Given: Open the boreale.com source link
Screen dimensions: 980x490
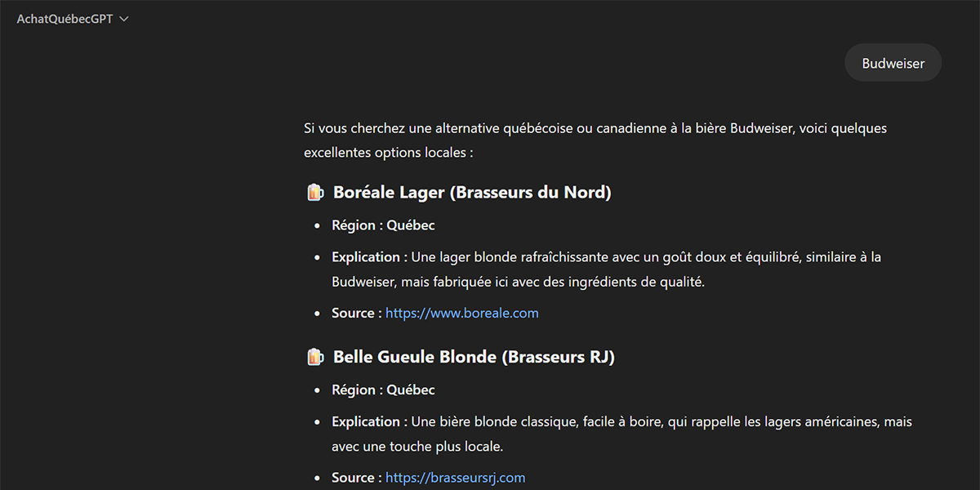Looking at the screenshot, I should 461,313.
